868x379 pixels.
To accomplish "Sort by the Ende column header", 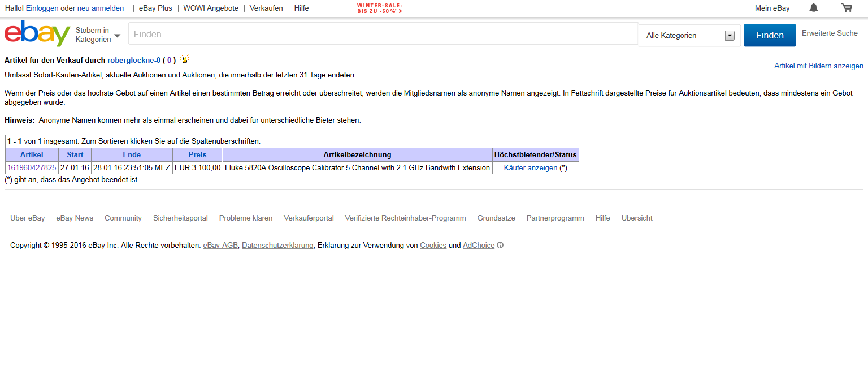I will 132,154.
